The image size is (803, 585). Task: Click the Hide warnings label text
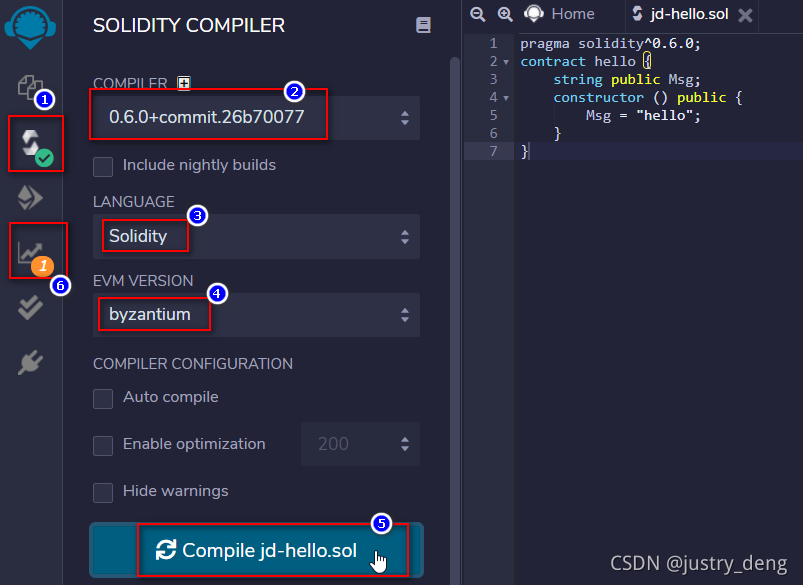pos(176,491)
